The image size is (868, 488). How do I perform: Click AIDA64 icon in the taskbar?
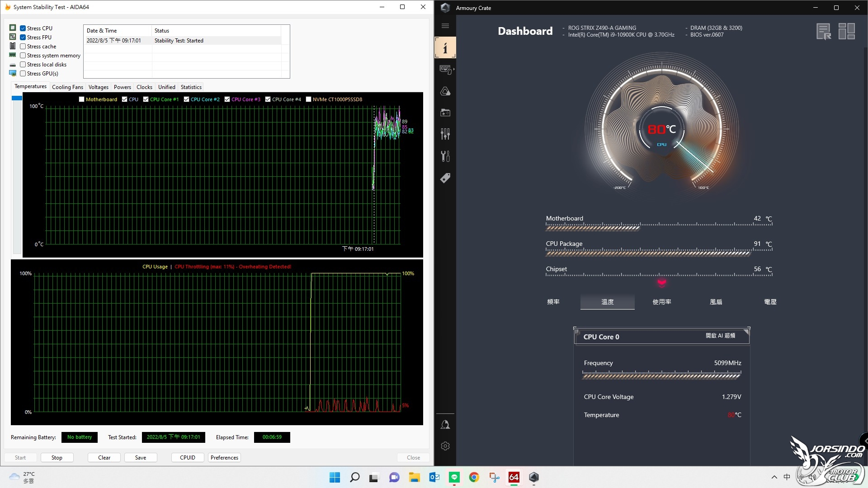pyautogui.click(x=514, y=477)
